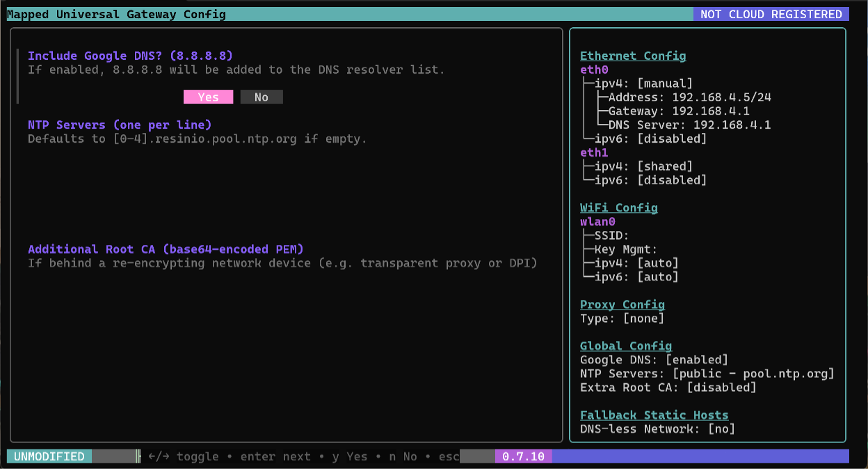
Task: Click the 8.8.8.8 DNS resolver description
Action: click(236, 70)
